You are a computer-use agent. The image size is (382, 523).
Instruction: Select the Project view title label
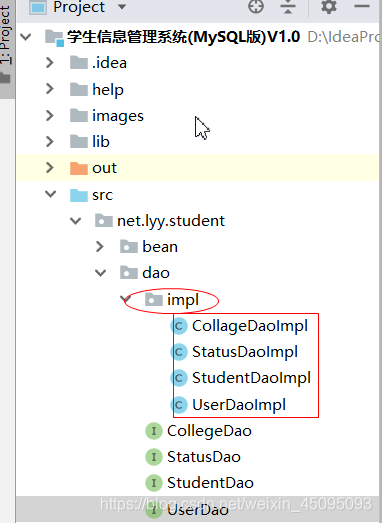point(79,7)
